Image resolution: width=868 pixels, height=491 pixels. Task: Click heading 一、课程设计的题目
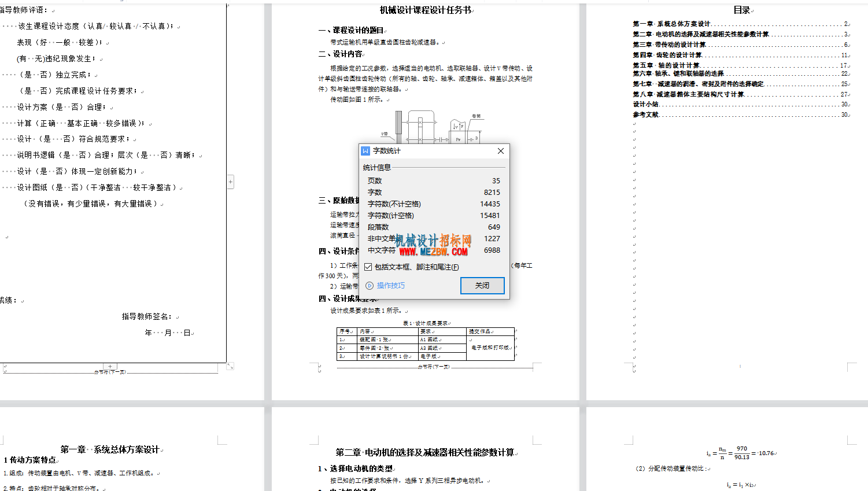(x=351, y=30)
